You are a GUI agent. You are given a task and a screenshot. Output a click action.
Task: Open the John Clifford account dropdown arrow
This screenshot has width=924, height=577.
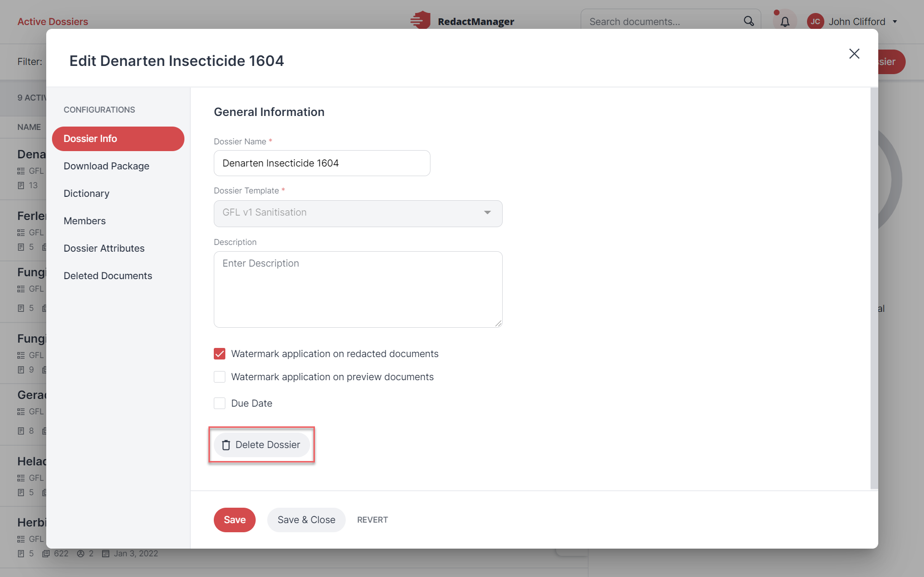point(895,22)
